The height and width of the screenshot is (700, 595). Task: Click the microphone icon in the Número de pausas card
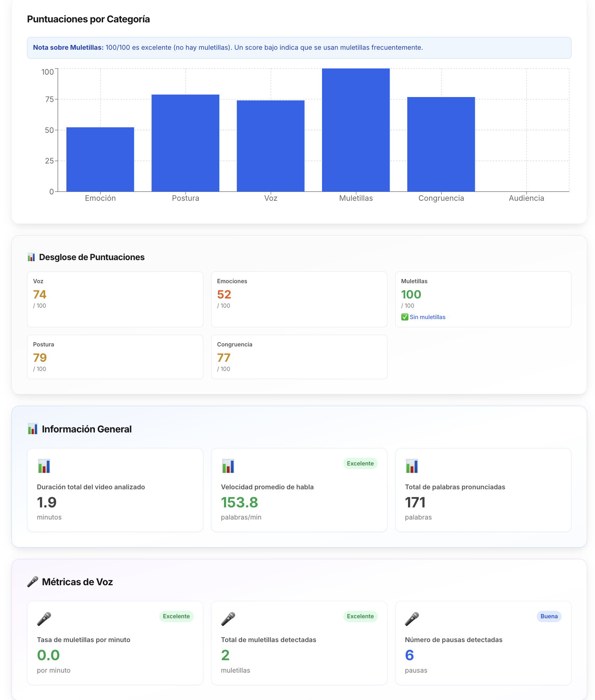coord(412,619)
